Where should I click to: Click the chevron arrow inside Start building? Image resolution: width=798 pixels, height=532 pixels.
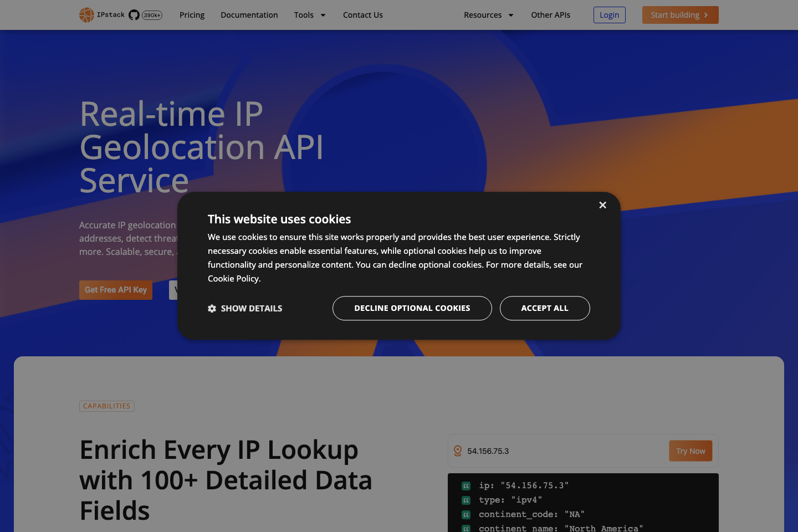(x=707, y=15)
